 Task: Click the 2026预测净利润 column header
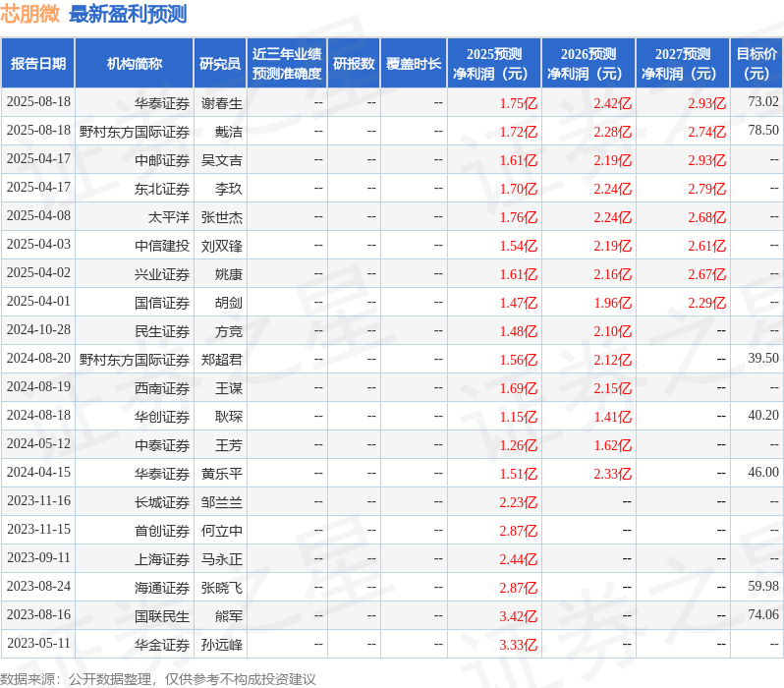tap(588, 64)
